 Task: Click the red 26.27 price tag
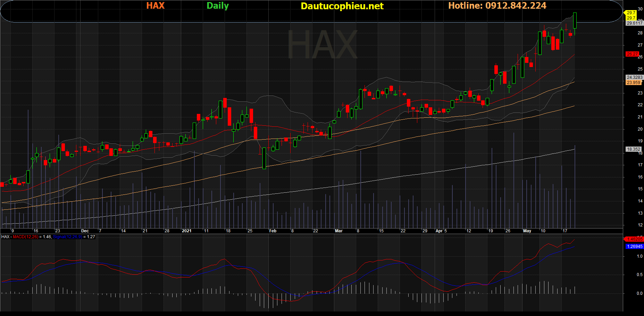point(632,54)
